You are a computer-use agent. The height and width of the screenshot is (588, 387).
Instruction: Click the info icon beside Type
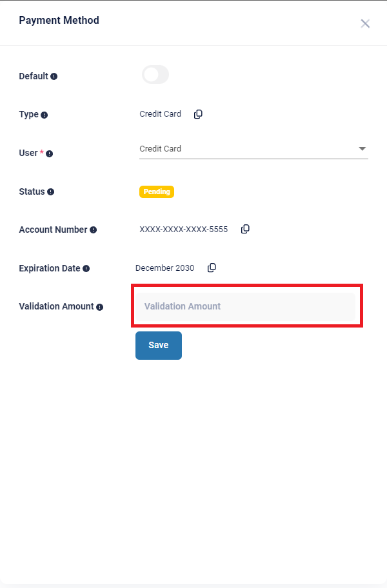45,115
